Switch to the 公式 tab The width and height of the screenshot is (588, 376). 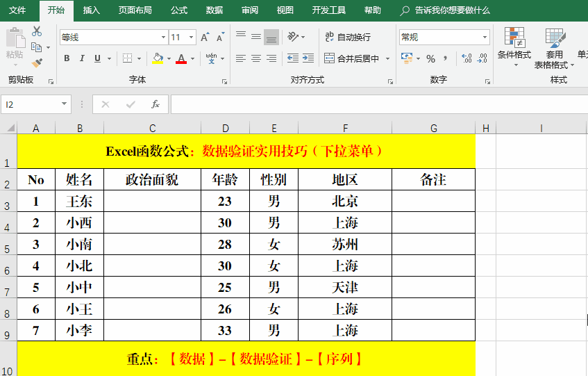tap(179, 10)
